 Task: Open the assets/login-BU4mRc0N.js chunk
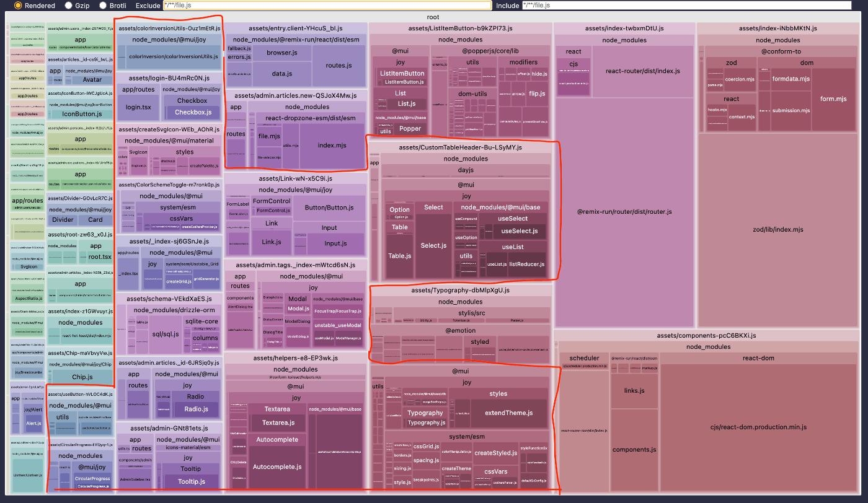point(169,79)
